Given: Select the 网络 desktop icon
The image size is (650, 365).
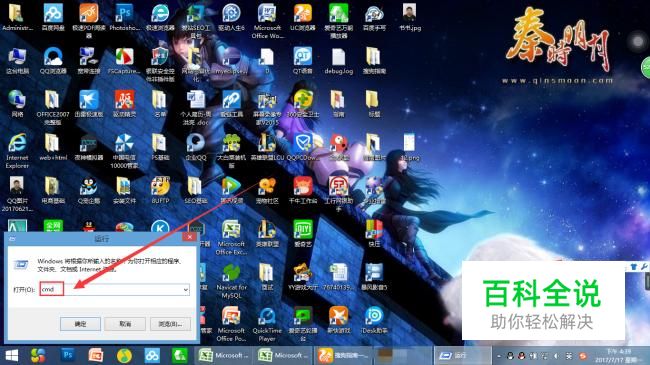Looking at the screenshot, I should 17,104.
